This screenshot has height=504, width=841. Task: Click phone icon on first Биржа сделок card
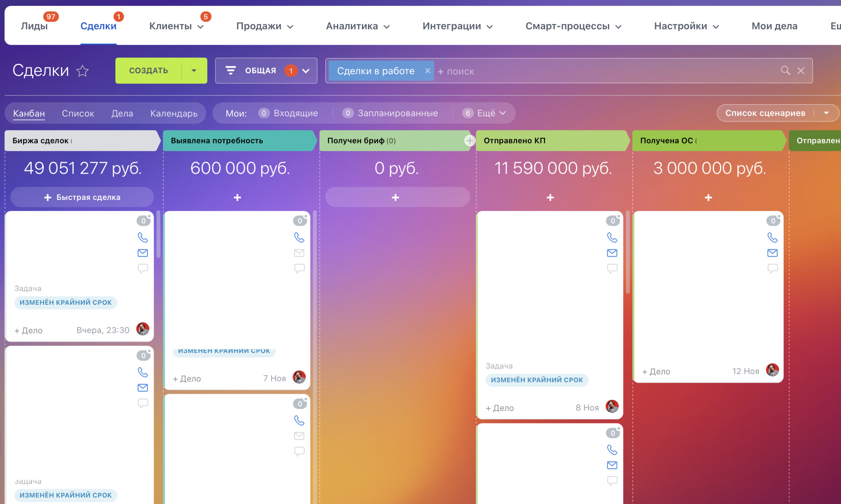pyautogui.click(x=143, y=237)
